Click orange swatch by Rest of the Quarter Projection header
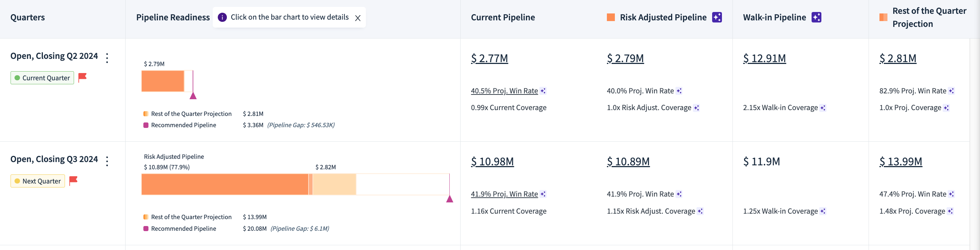980x250 pixels. pos(883,17)
